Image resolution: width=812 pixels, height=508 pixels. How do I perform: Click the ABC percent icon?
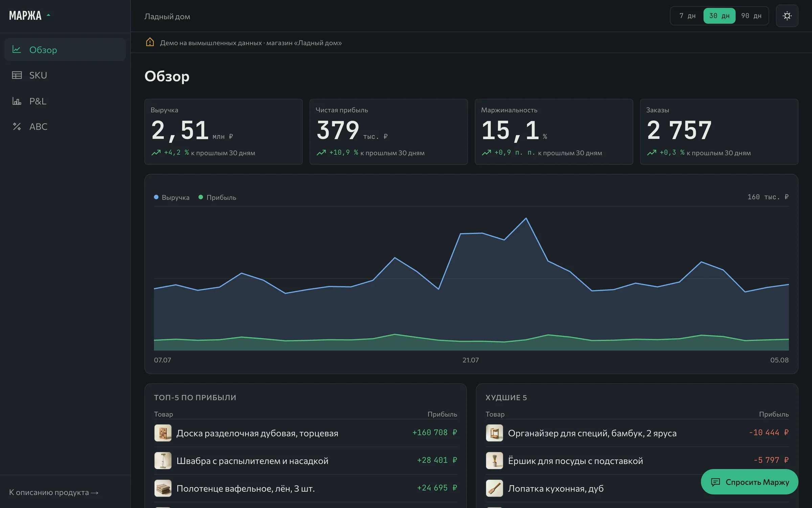[x=17, y=127]
